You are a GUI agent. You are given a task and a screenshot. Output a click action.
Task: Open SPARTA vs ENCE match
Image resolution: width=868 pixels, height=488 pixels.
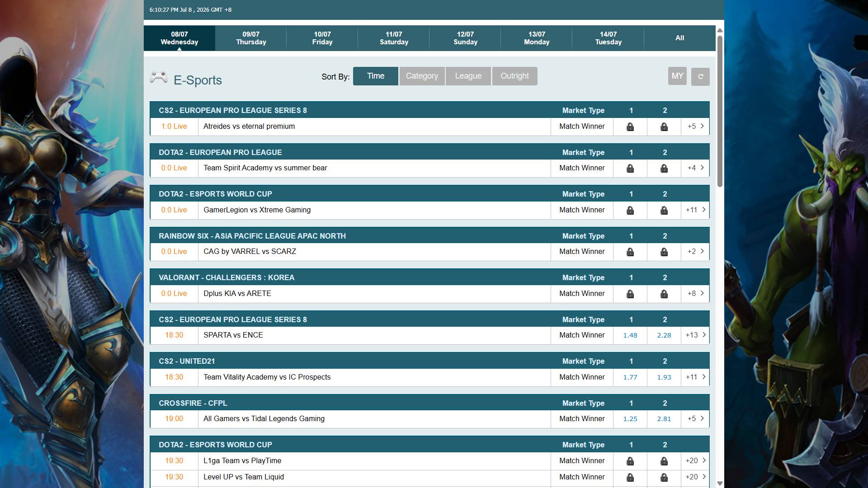[x=233, y=335]
